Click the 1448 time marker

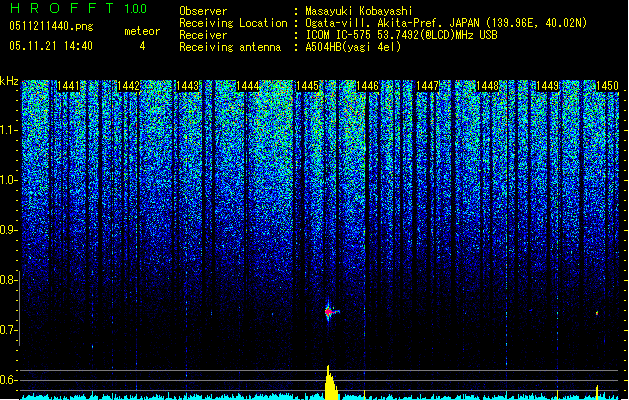[487, 86]
